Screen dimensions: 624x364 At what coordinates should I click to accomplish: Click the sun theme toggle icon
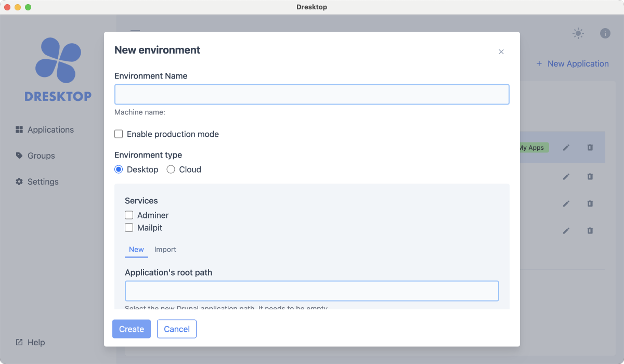point(578,33)
